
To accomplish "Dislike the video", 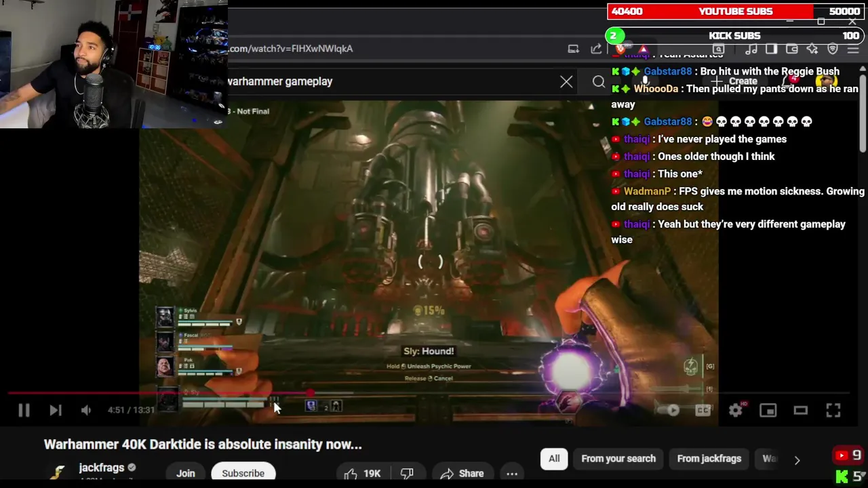I will point(408,473).
